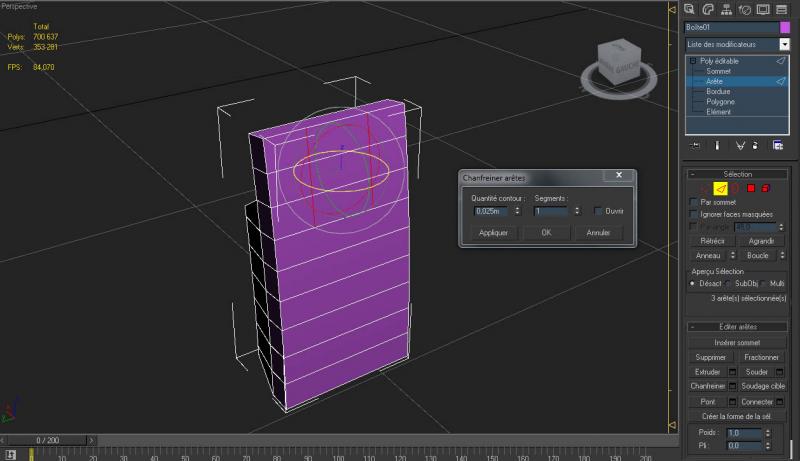Check Ignorer faces masquées option

(x=695, y=214)
